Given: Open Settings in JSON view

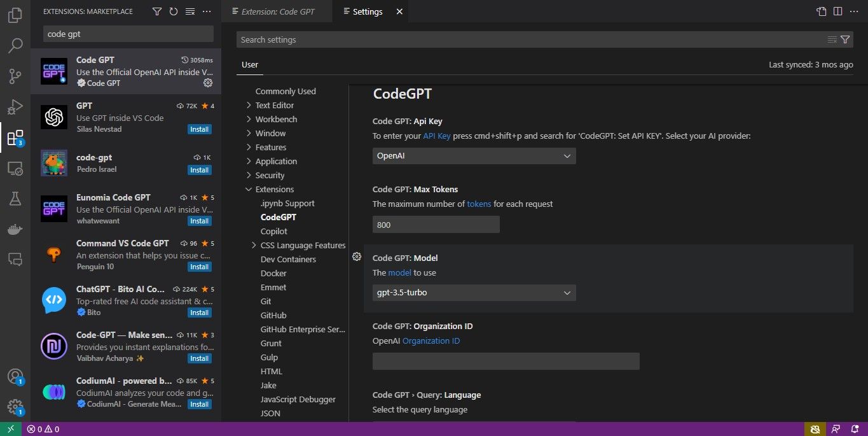Looking at the screenshot, I should tap(821, 11).
